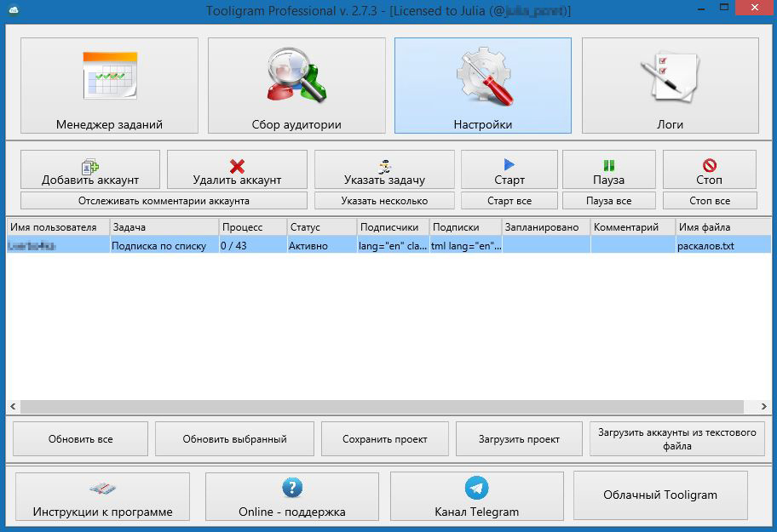
Task: Click the Пауза все button
Action: pos(609,201)
